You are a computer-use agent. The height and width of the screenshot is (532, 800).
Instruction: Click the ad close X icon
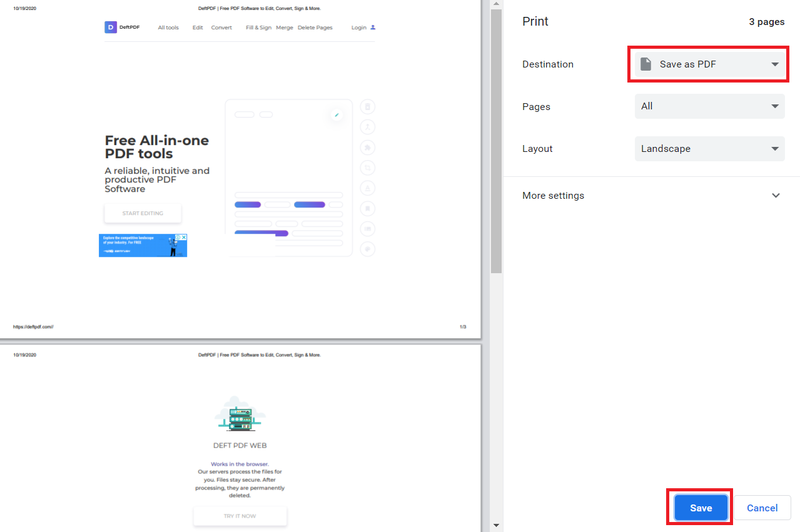[x=184, y=237]
